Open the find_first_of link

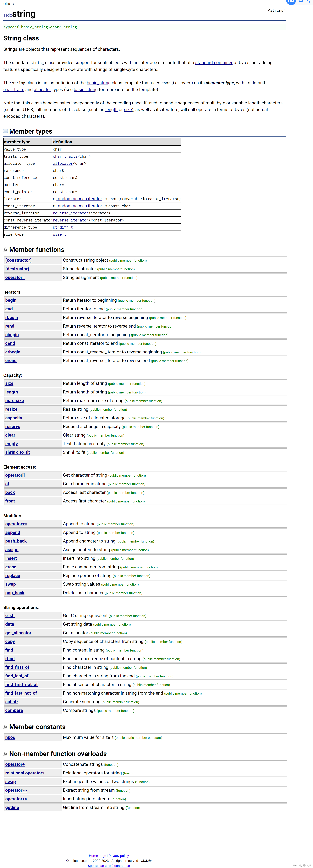(17, 667)
